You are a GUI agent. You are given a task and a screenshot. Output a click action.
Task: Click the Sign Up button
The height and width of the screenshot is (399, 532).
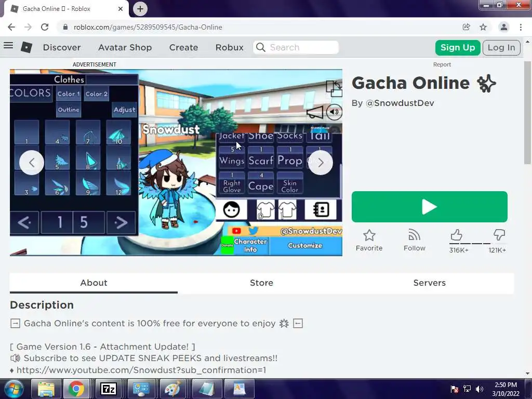pos(458,47)
